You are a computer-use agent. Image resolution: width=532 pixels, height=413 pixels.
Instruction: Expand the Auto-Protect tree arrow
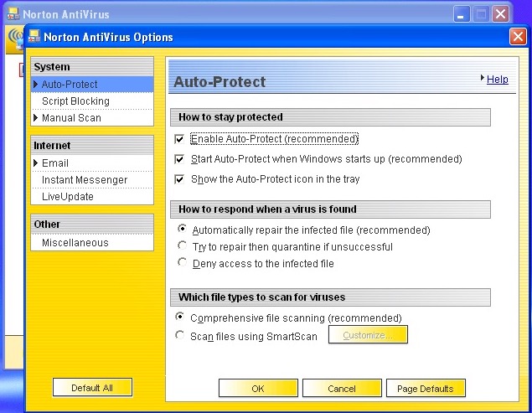pyautogui.click(x=36, y=85)
